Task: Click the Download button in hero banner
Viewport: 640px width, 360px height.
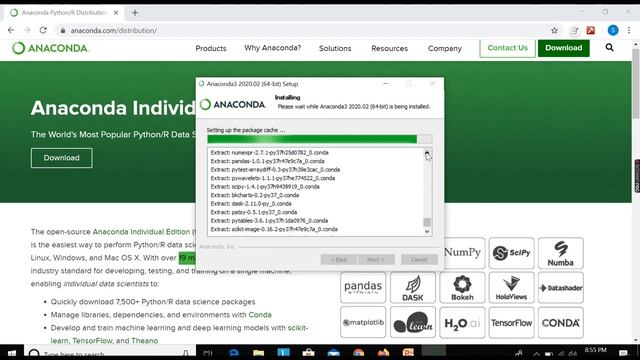Action: tap(62, 158)
